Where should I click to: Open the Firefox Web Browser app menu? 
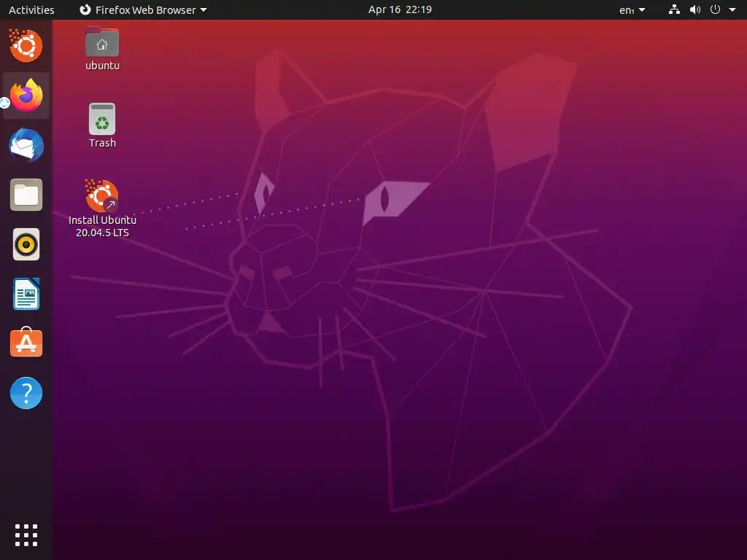coord(143,9)
